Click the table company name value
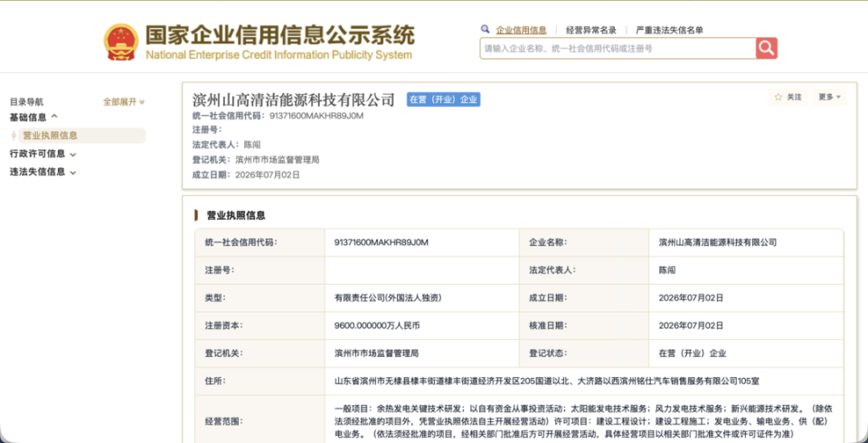The image size is (868, 443). click(x=717, y=242)
